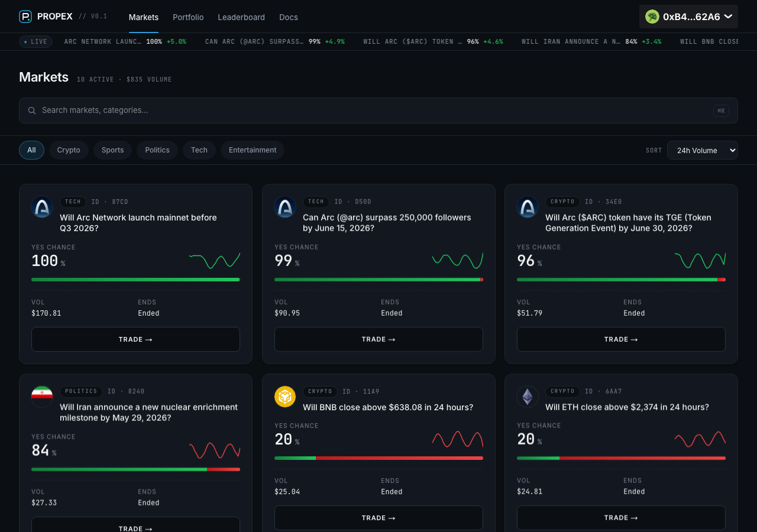The width and height of the screenshot is (757, 532).
Task: Trade the ETH close above $2,374 market
Action: tap(621, 518)
